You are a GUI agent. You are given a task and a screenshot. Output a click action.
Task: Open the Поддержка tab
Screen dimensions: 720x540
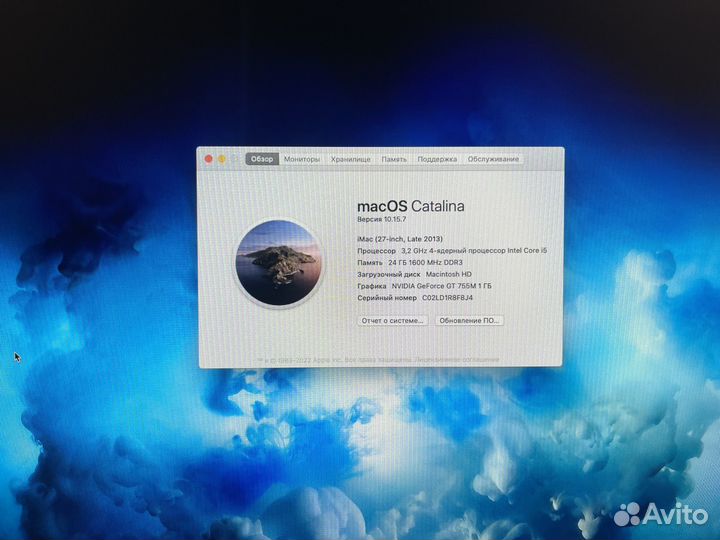click(x=437, y=159)
